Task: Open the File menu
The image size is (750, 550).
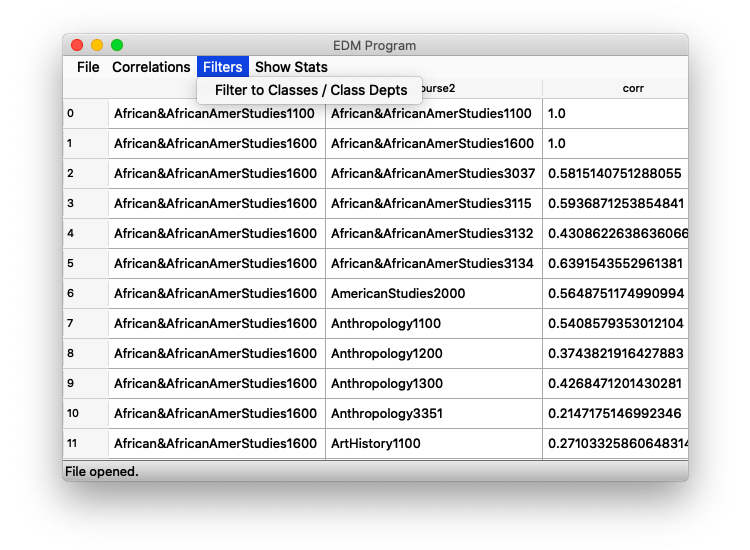Action: point(88,67)
